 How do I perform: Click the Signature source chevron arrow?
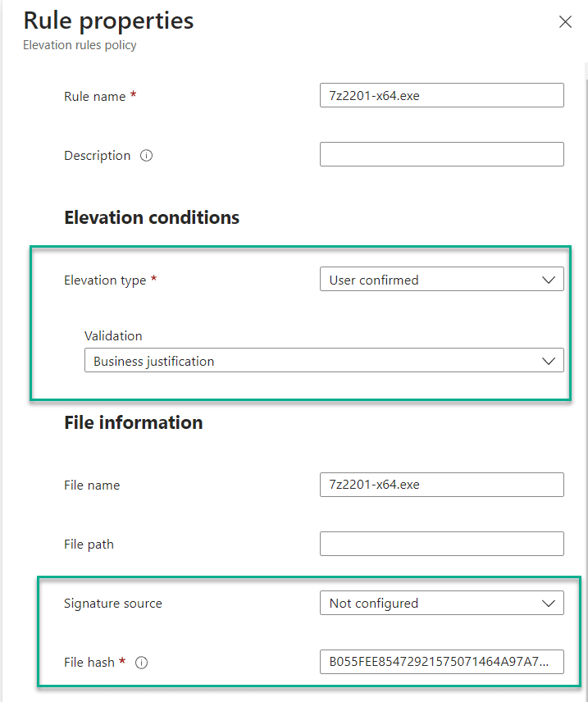(x=549, y=603)
